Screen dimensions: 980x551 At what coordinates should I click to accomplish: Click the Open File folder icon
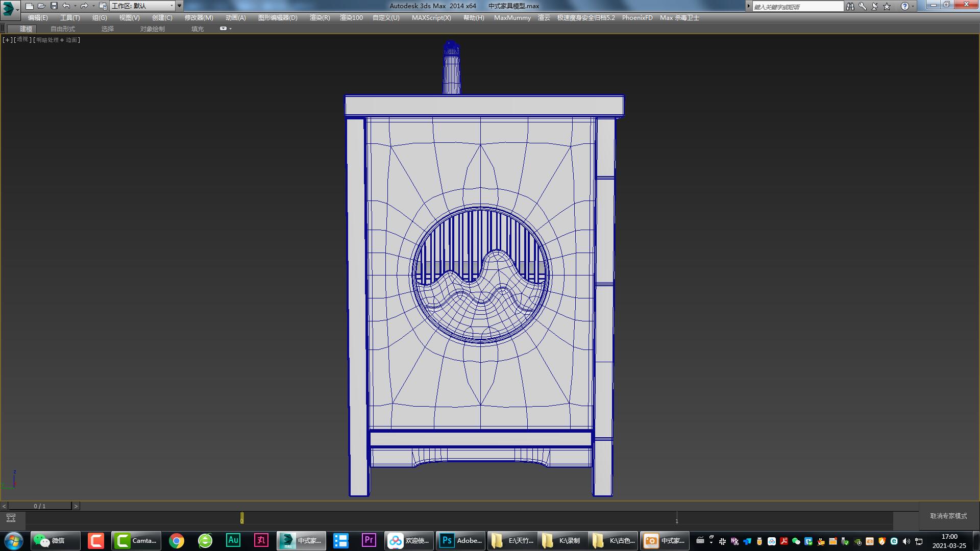click(x=42, y=6)
